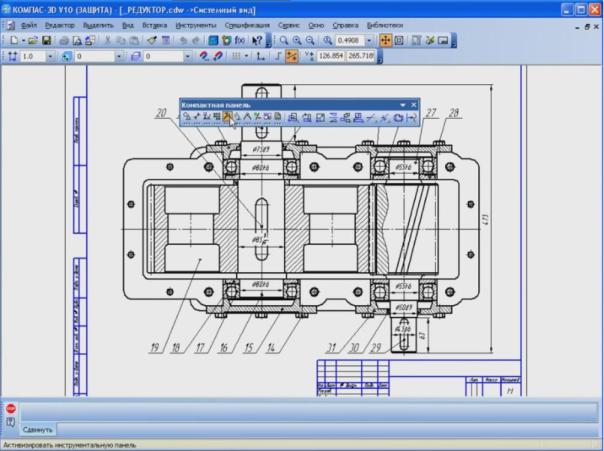Click the red Stop command icon
Screen dimensions: 604x451
[x=11, y=409]
